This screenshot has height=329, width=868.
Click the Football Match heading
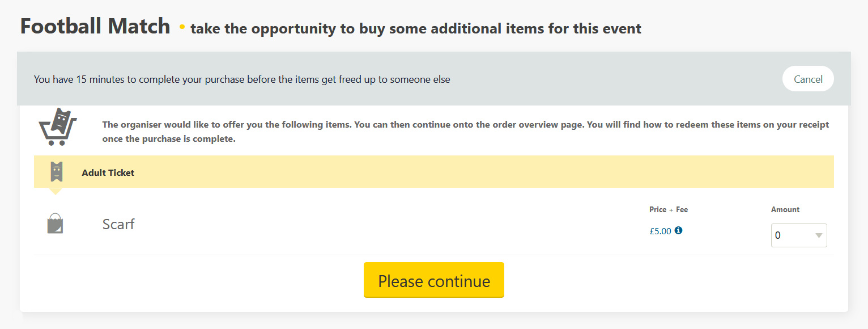point(95,26)
